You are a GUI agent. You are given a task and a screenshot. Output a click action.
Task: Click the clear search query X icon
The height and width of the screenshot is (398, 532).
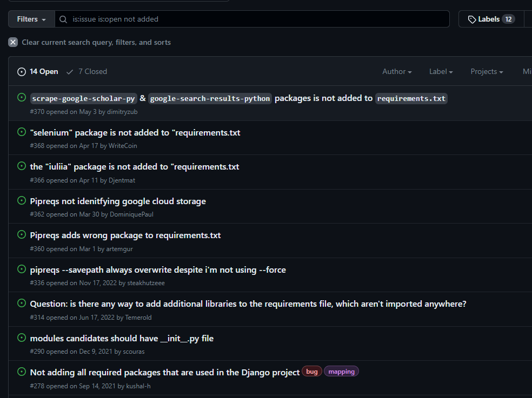[x=13, y=42]
